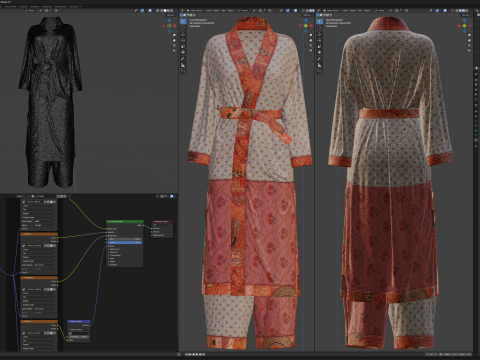Select the Move tool in middle viewport toolbar
The image size is (480, 360).
tap(183, 34)
